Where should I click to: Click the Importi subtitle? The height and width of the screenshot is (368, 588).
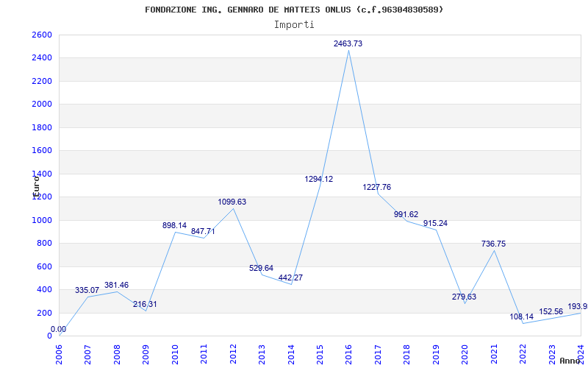coord(294,25)
